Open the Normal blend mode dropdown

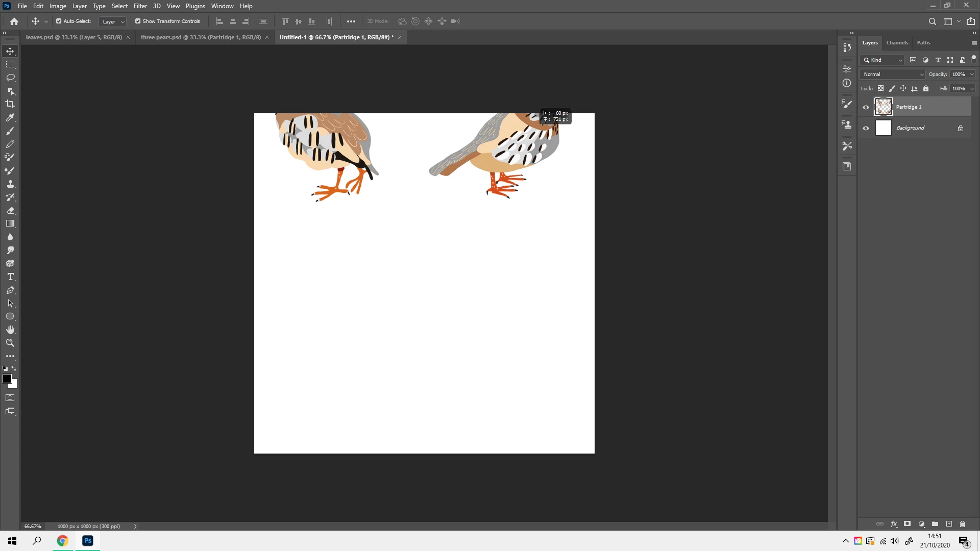pyautogui.click(x=893, y=74)
